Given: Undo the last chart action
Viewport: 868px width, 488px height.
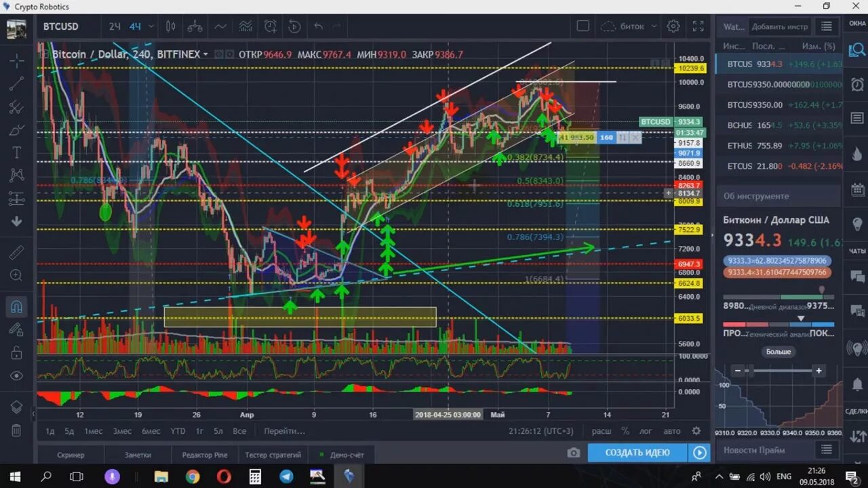Looking at the screenshot, I should [x=319, y=26].
